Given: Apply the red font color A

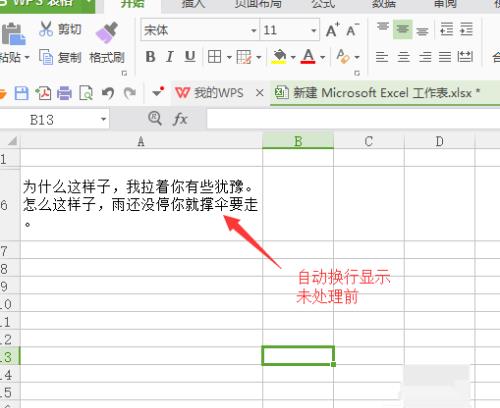Looking at the screenshot, I should (308, 56).
